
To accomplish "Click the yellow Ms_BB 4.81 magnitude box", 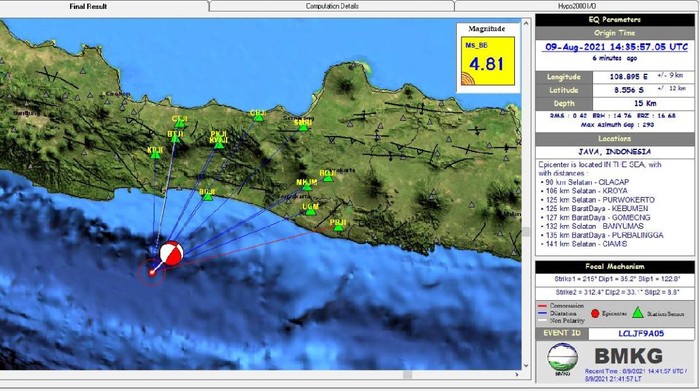I will point(488,61).
